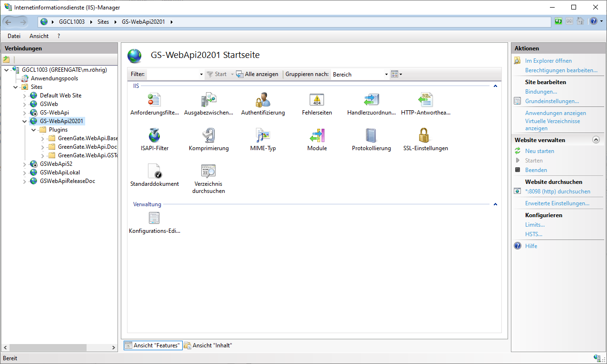Click *:8098 (http) durchsuchen link
The image size is (607, 364).
pyautogui.click(x=558, y=192)
